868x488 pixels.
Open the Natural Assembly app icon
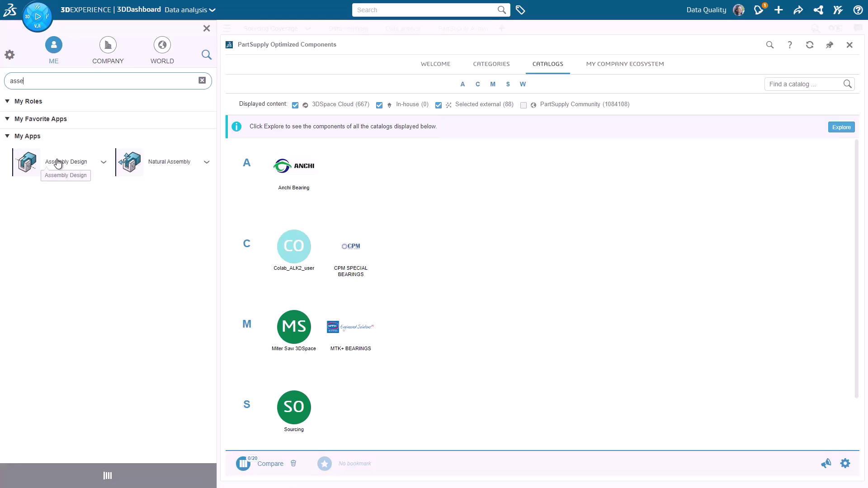130,162
